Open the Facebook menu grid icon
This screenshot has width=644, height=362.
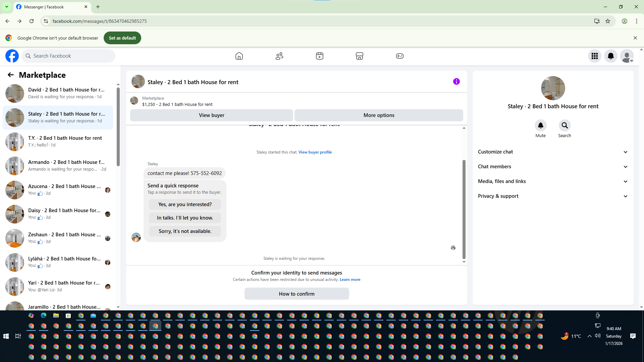pyautogui.click(x=594, y=56)
